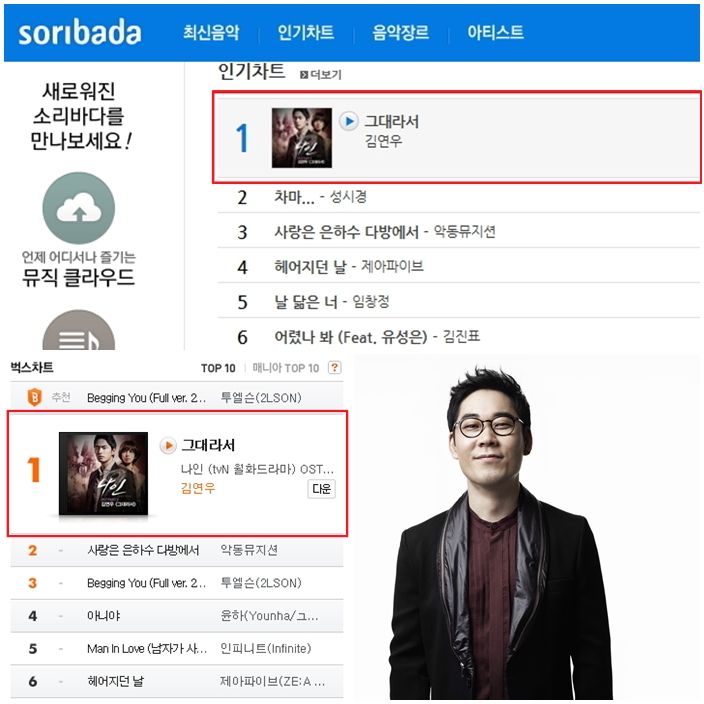Play 그대라서 in Bugs chart

tap(168, 445)
